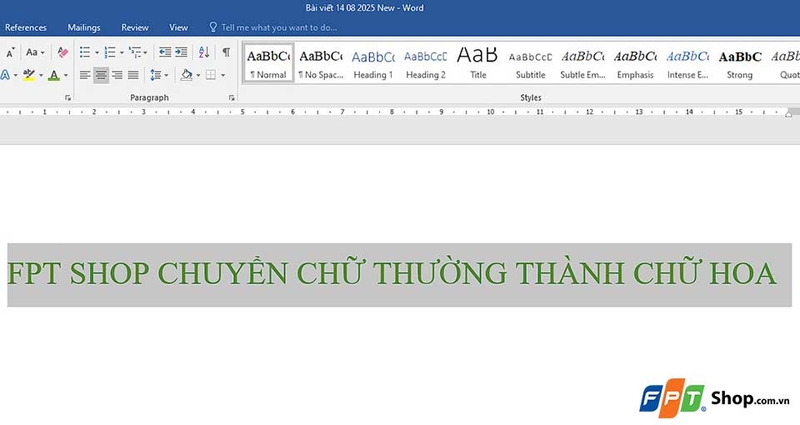Align text to the right
The width and height of the screenshot is (800, 425).
tap(117, 75)
